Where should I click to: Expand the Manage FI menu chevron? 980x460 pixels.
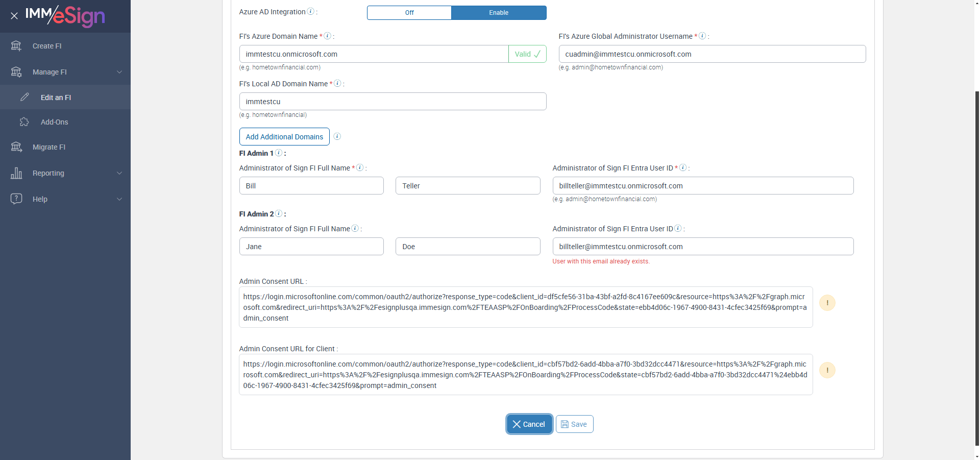[x=119, y=72]
